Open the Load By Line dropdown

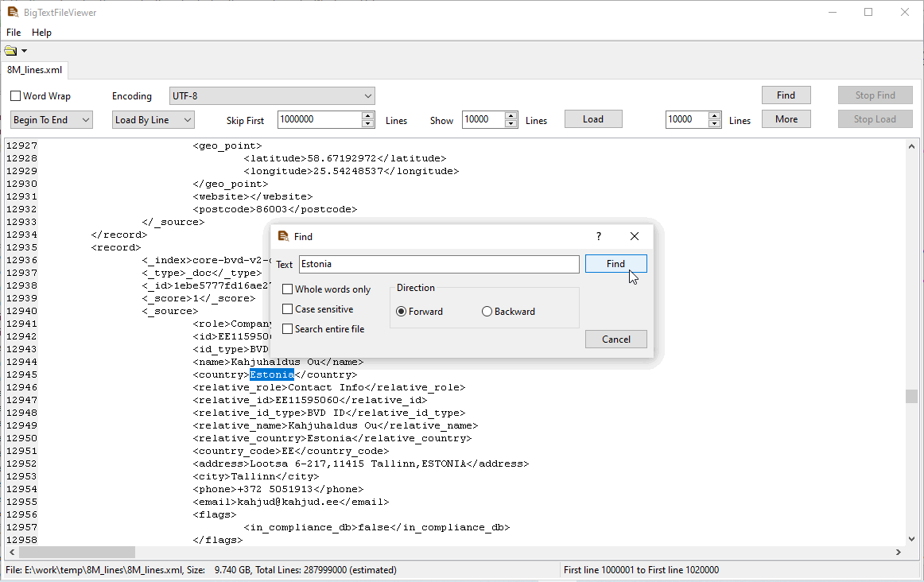tap(153, 120)
